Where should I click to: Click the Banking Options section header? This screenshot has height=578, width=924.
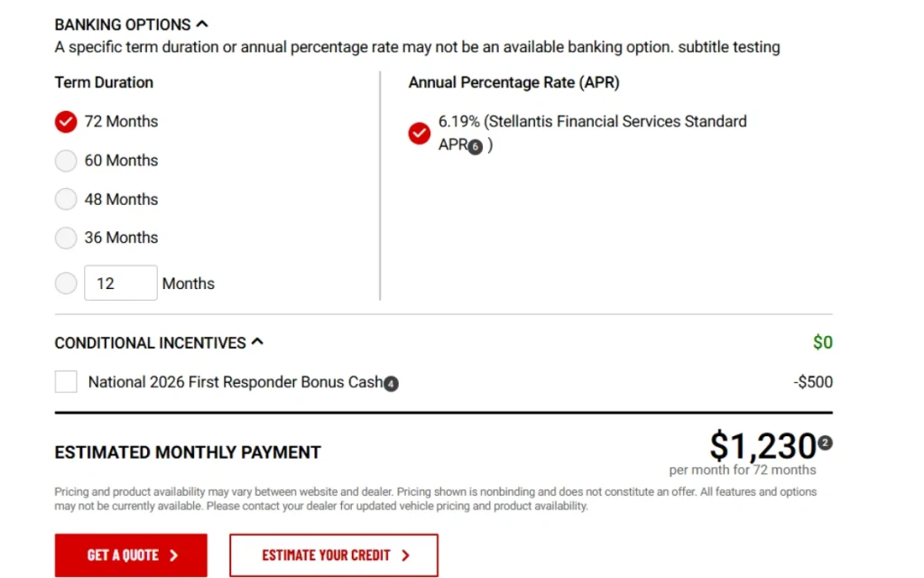click(122, 24)
